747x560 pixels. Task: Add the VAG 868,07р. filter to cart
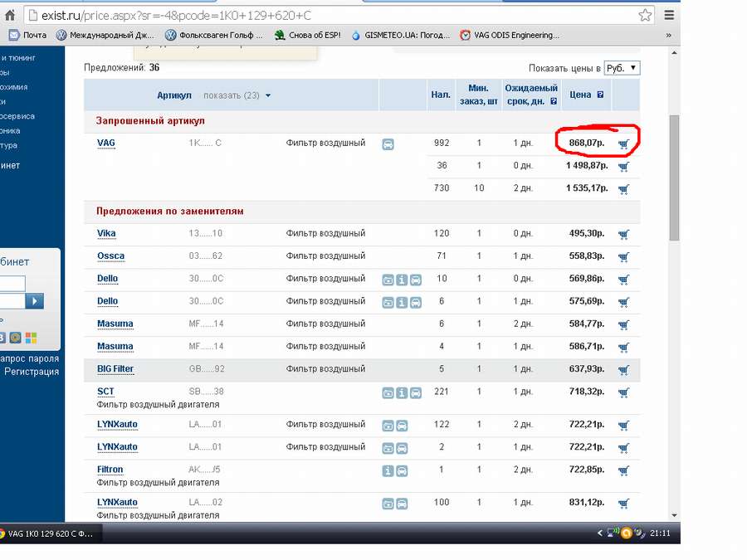point(623,144)
